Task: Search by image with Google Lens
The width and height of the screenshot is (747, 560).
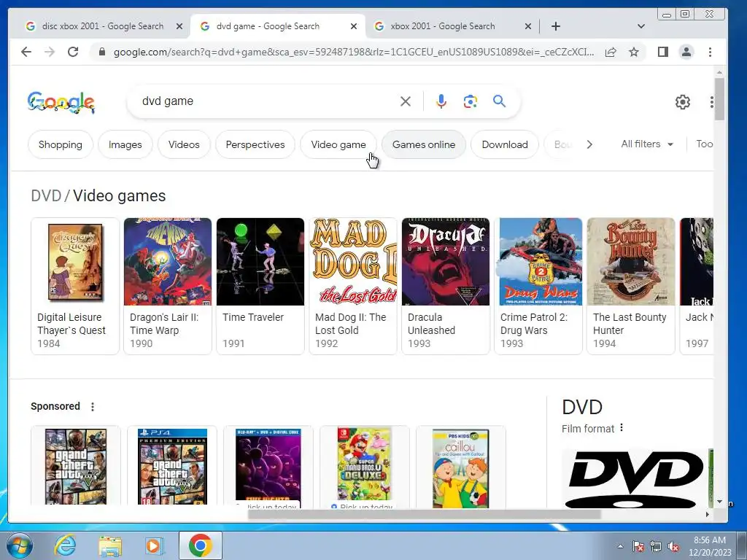Action: click(x=471, y=101)
